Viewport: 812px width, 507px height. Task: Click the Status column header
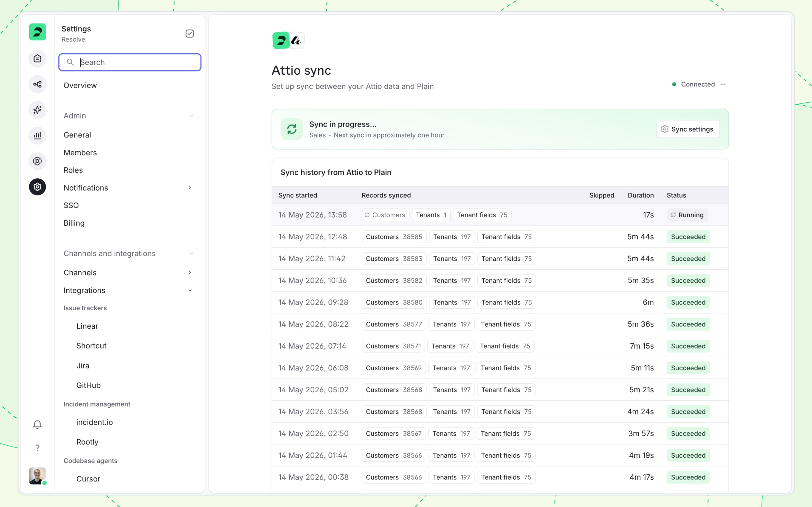(x=676, y=195)
